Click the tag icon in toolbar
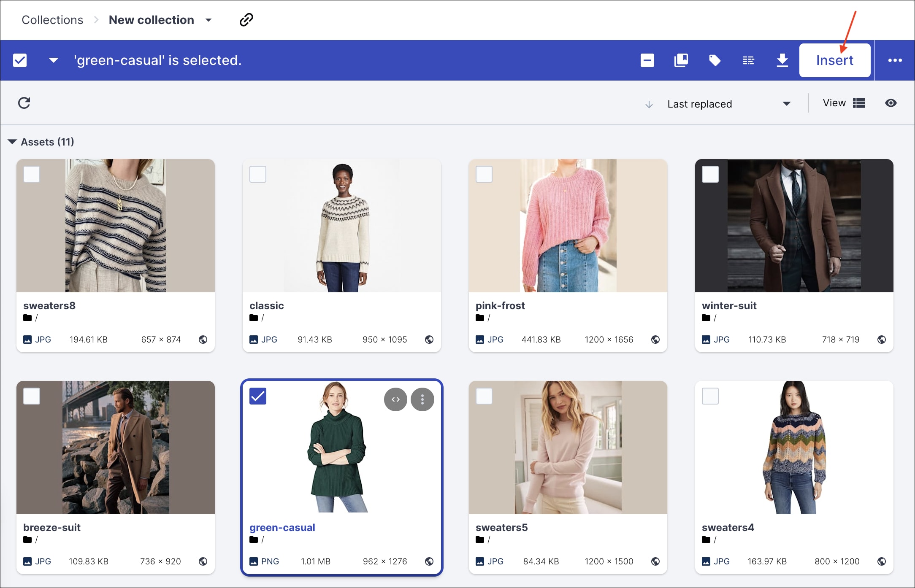Viewport: 915px width, 588px height. pos(715,60)
